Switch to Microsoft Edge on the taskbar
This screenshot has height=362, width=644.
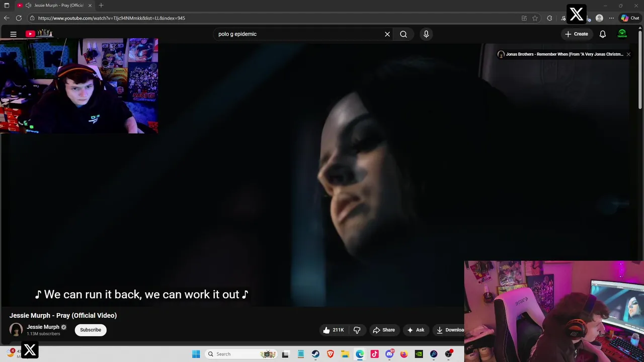[x=360, y=354]
